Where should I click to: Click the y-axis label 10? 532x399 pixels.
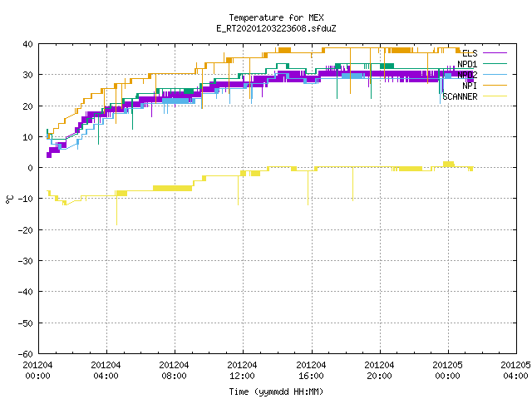(x=27, y=137)
